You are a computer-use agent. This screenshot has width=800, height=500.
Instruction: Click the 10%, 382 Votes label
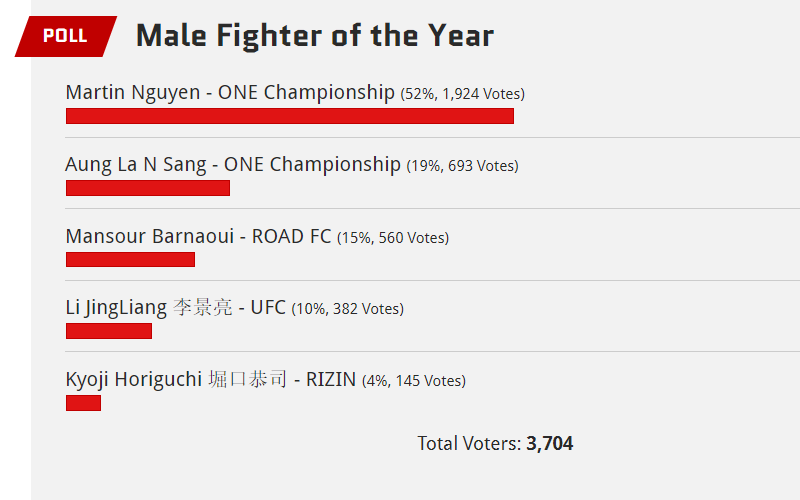click(x=347, y=309)
